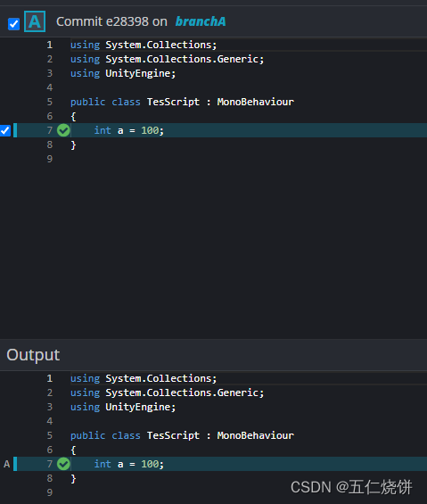The height and width of the screenshot is (504, 427).
Task: Click 'using UnityEngine;' in commit pane
Action: pos(123,74)
